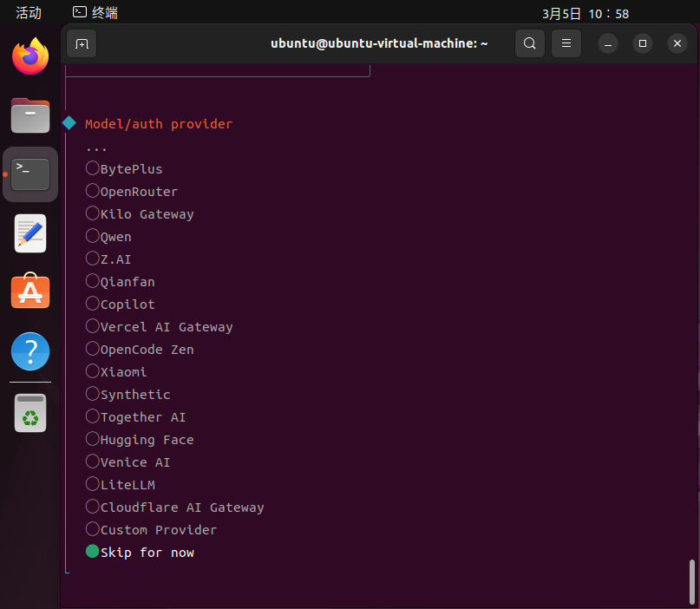The height and width of the screenshot is (609, 700).
Task: Open Trash from the dock
Action: 30,413
